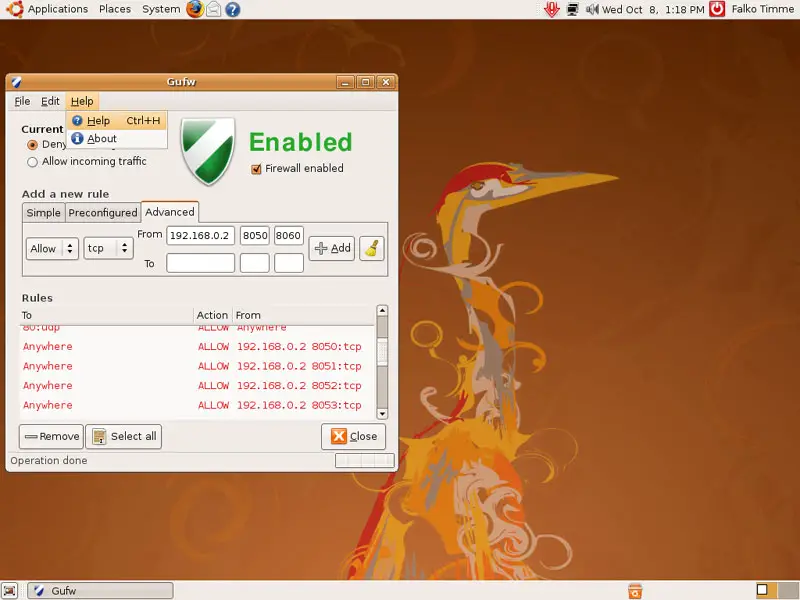
Task: Launch the Evolution mail icon in panel
Action: click(x=214, y=9)
